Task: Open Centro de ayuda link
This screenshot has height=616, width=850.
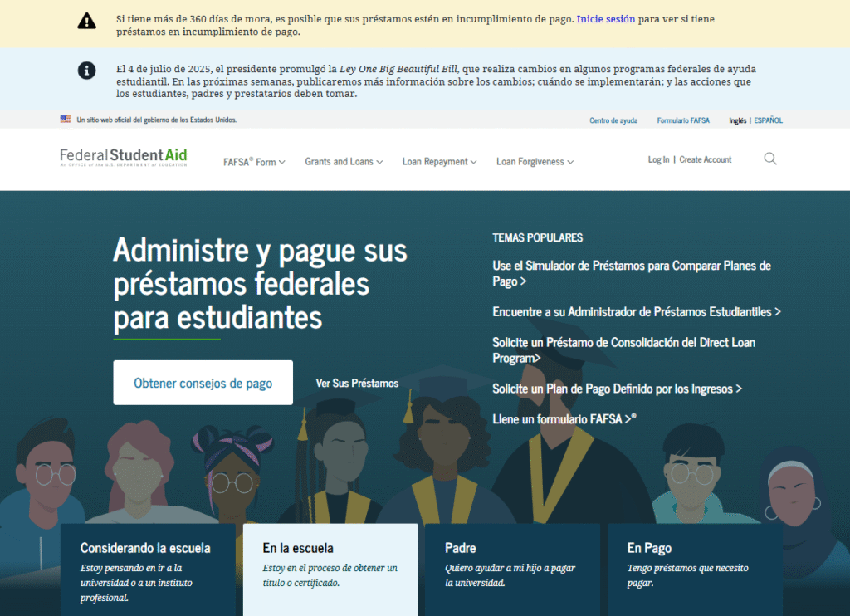Action: tap(613, 120)
